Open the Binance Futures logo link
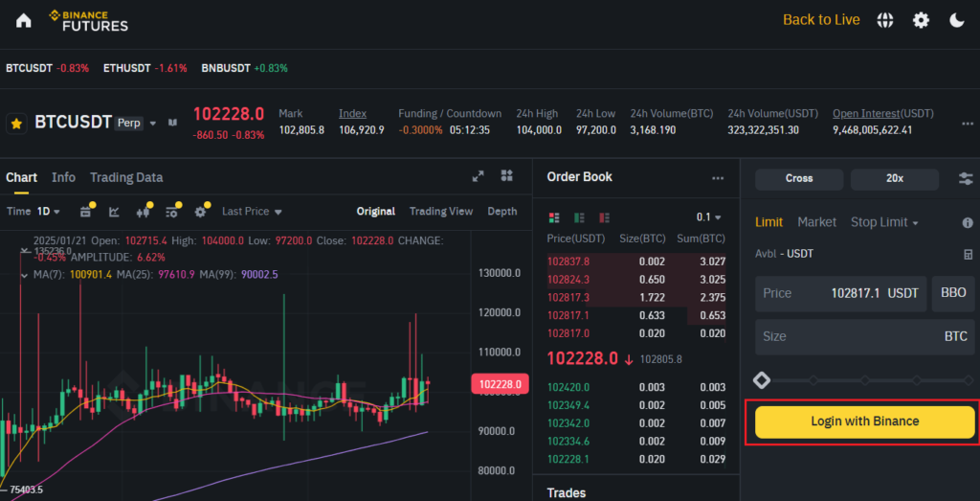980x501 pixels. (x=89, y=20)
